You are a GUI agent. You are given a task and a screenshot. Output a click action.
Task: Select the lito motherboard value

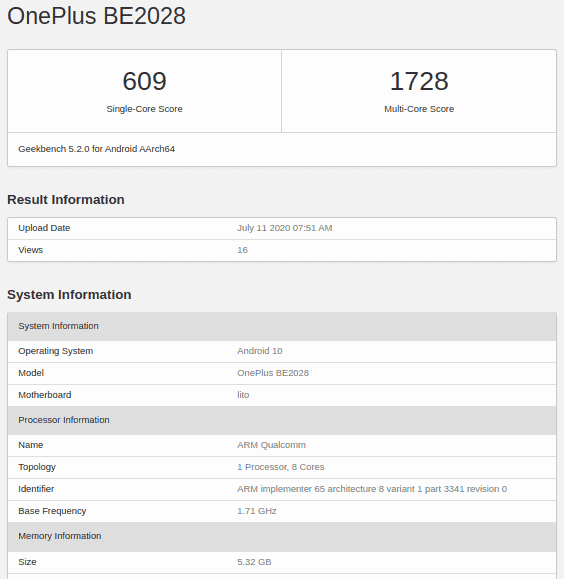tap(243, 395)
